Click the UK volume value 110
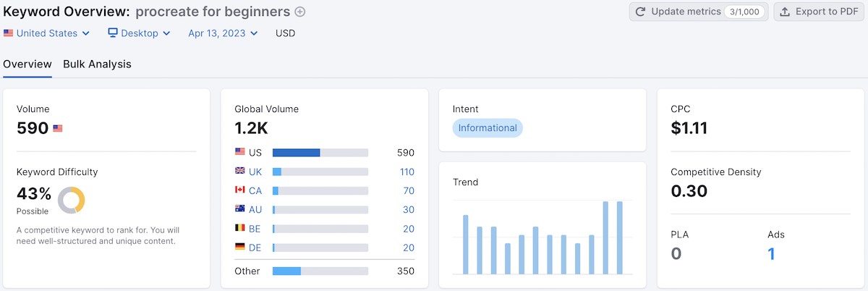Screen dimensions: 868x291 coord(407,172)
